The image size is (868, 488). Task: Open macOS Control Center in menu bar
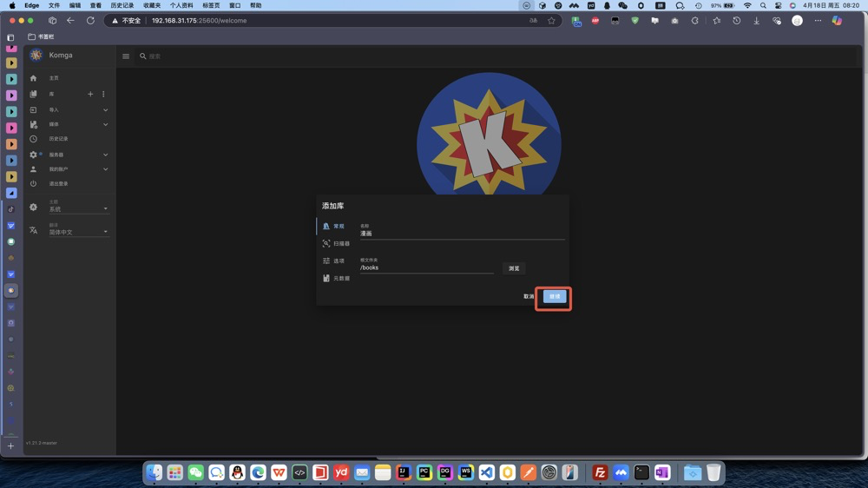778,5
